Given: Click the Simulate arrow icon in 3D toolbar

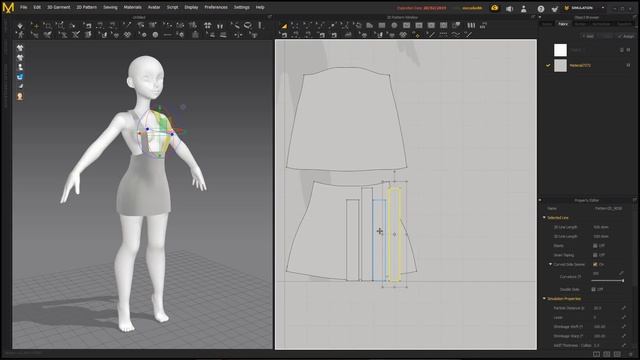Looking at the screenshot, I should [x=20, y=26].
